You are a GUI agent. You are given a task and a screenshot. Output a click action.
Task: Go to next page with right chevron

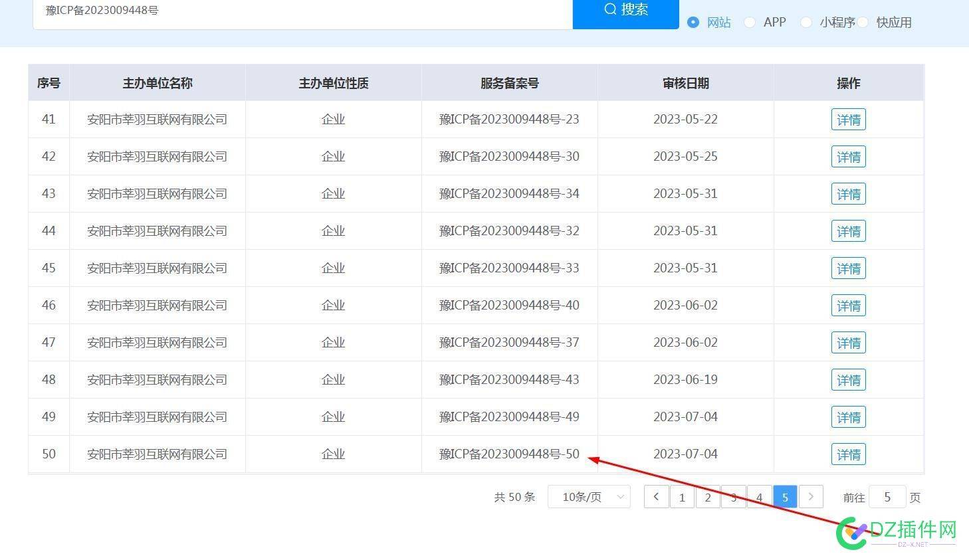811,497
